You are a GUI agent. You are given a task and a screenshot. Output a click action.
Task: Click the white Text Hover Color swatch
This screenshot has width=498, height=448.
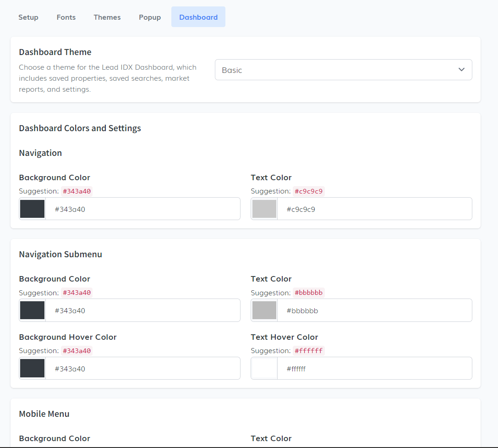(x=264, y=369)
